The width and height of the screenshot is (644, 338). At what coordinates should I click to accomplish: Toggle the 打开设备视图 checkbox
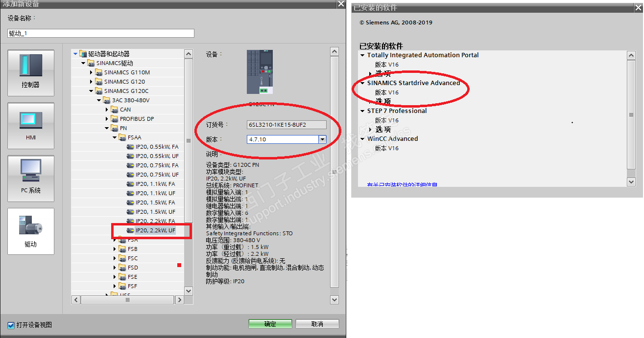(x=11, y=325)
